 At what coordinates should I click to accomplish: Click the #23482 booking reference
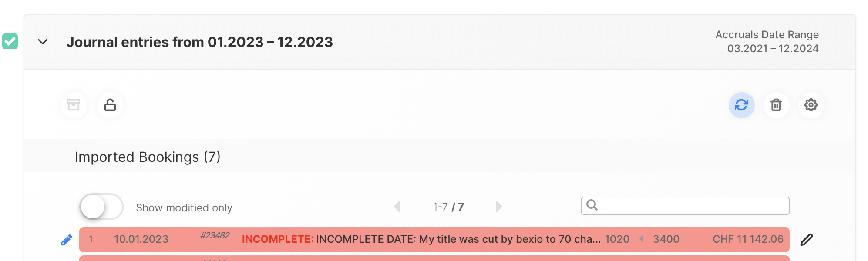(x=215, y=235)
